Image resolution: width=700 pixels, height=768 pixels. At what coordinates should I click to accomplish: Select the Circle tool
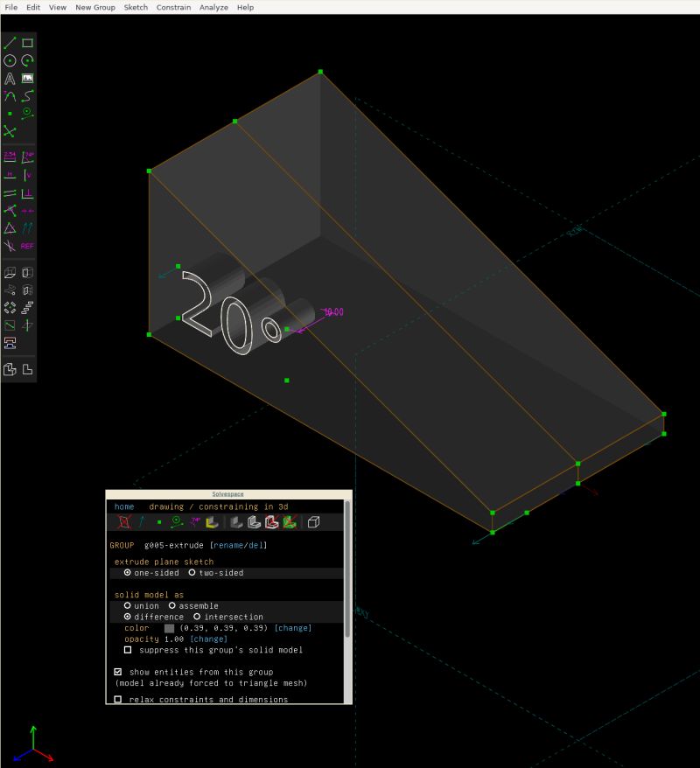point(11,60)
